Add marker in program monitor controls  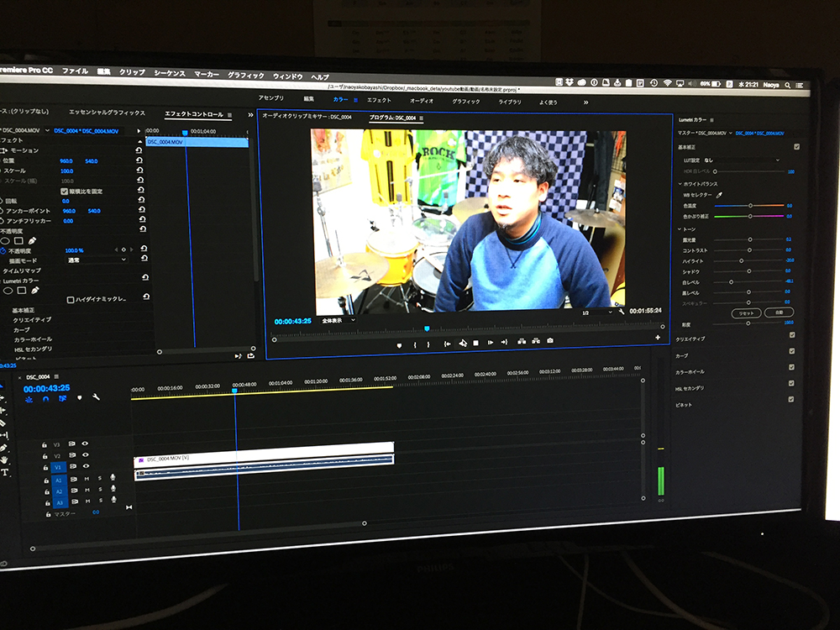click(x=399, y=345)
